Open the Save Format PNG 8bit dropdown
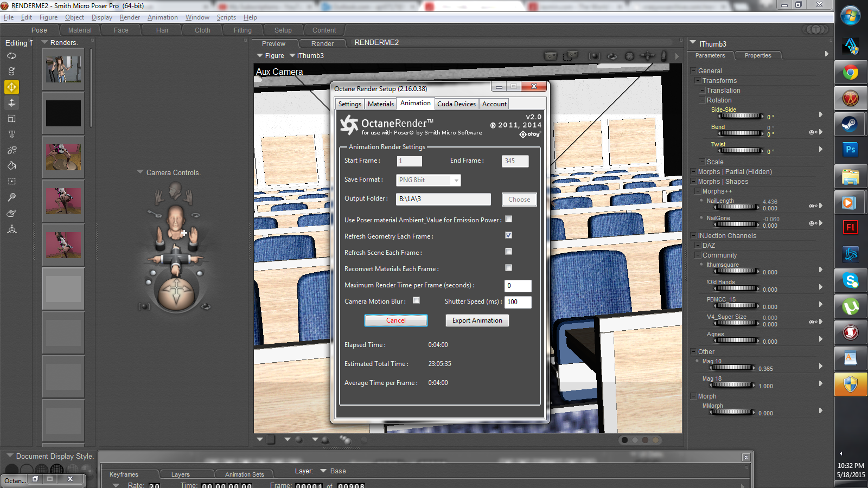 point(429,180)
